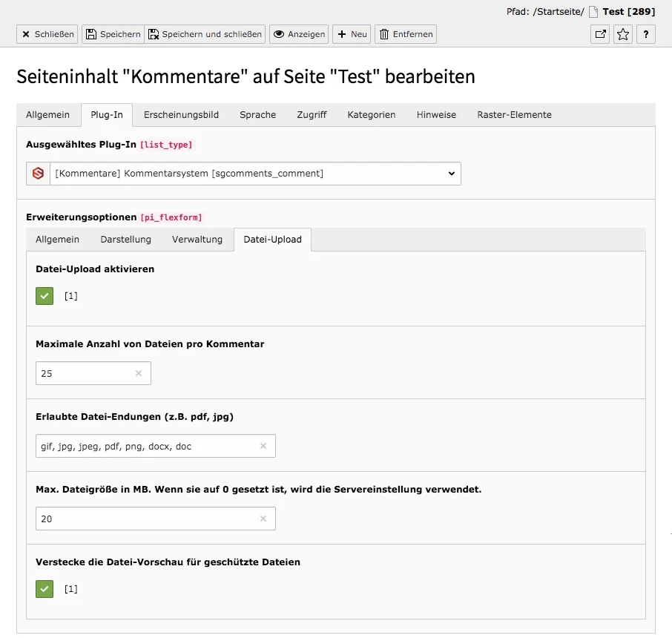
Task: Click the help question mark icon
Action: (x=645, y=34)
